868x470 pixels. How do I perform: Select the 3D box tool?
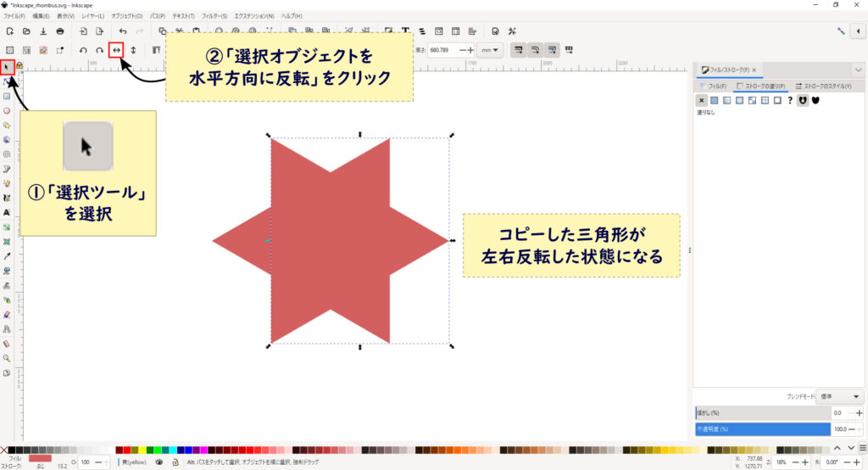click(x=7, y=140)
